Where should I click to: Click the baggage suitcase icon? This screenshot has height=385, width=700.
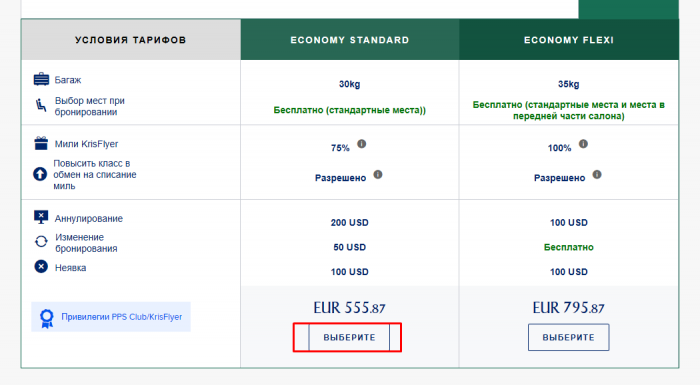click(41, 80)
